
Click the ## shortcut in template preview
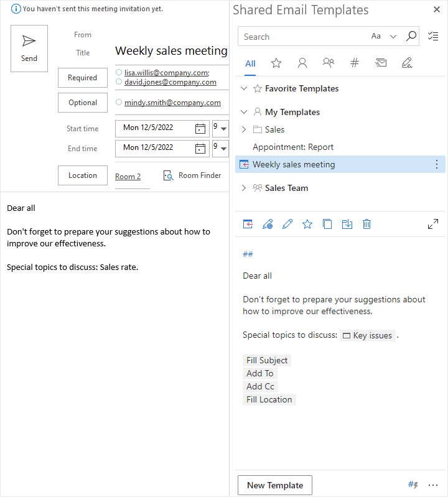248,254
